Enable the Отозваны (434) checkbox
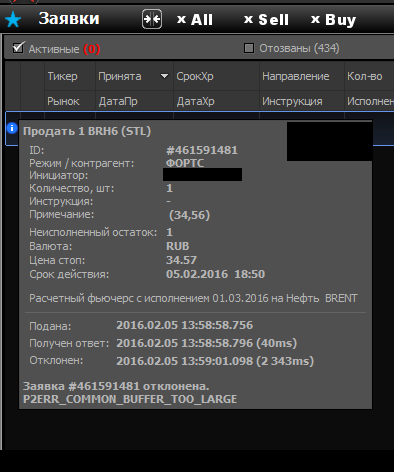 pyautogui.click(x=249, y=48)
